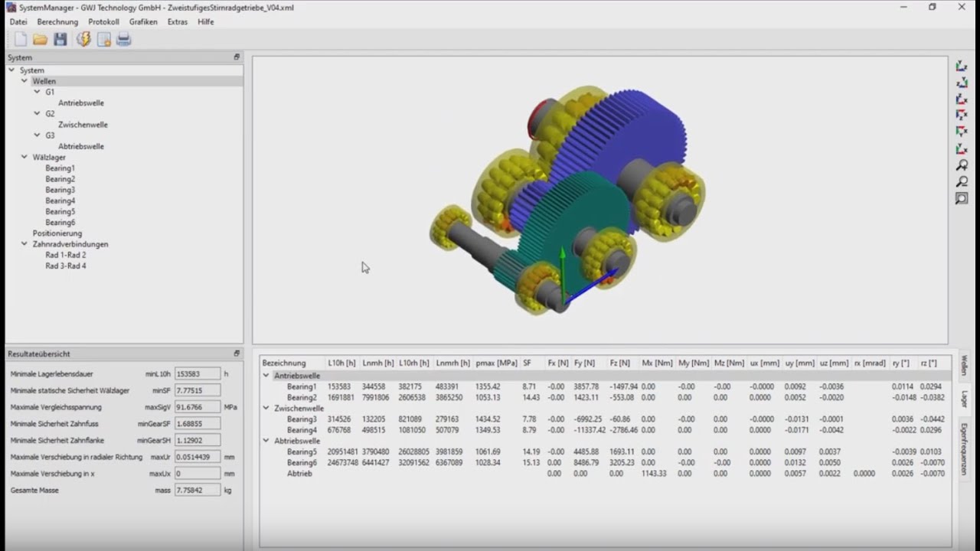This screenshot has width=980, height=551.
Task: Switch to the vertical Lager tab
Action: click(964, 399)
